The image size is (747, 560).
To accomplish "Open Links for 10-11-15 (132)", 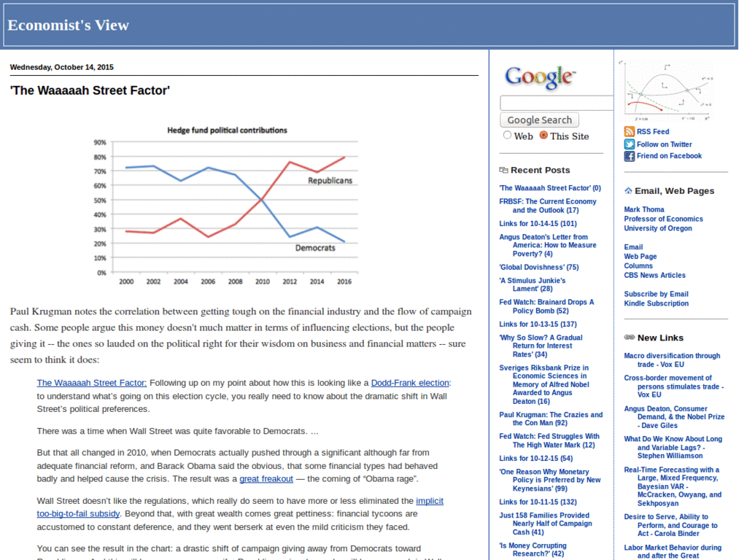I will click(538, 502).
